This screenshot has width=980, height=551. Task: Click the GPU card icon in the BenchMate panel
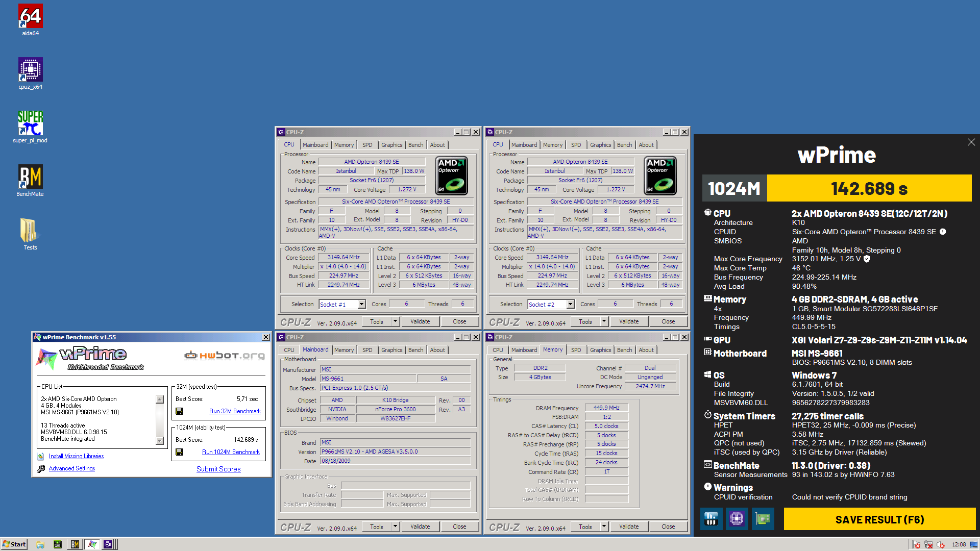tap(763, 519)
